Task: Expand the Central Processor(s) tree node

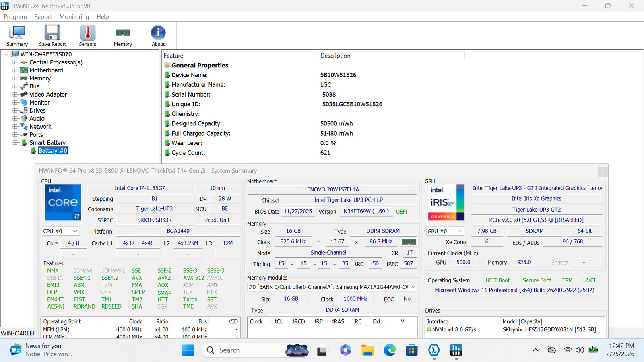Action: click(x=15, y=62)
